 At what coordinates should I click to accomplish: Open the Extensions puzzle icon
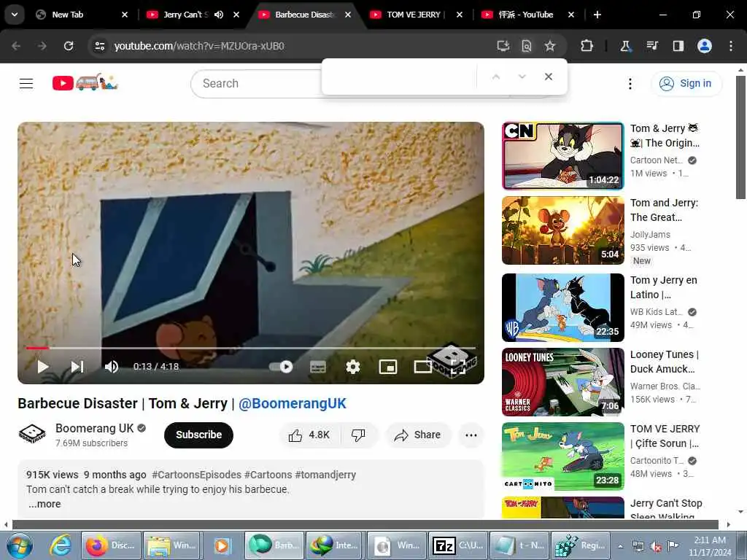(x=587, y=46)
